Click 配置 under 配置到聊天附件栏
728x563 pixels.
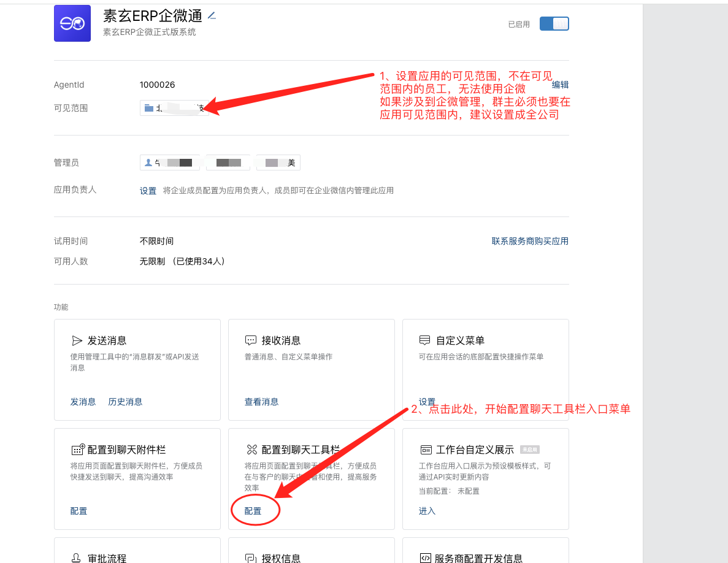(x=79, y=511)
